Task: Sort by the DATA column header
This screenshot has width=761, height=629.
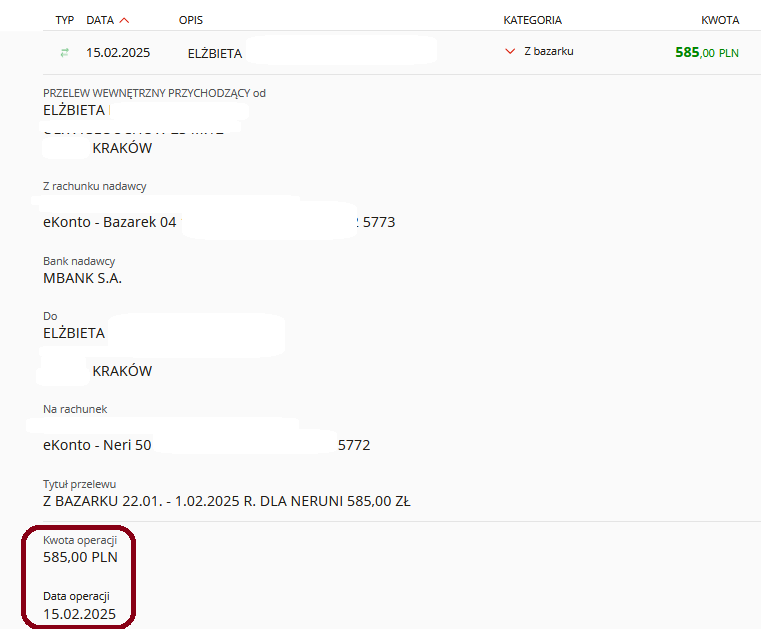Action: click(x=100, y=20)
